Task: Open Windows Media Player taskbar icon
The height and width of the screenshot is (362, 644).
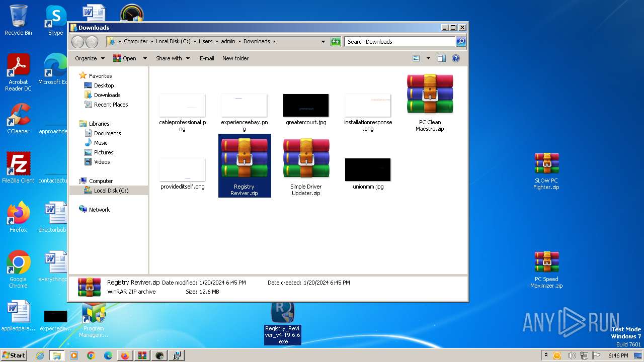Action: (x=74, y=355)
